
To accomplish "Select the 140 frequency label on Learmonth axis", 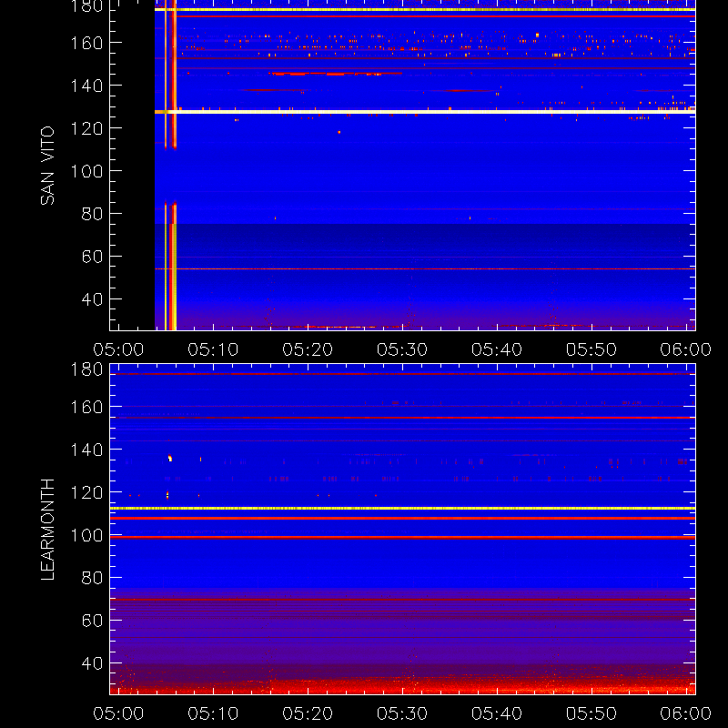I will click(86, 450).
